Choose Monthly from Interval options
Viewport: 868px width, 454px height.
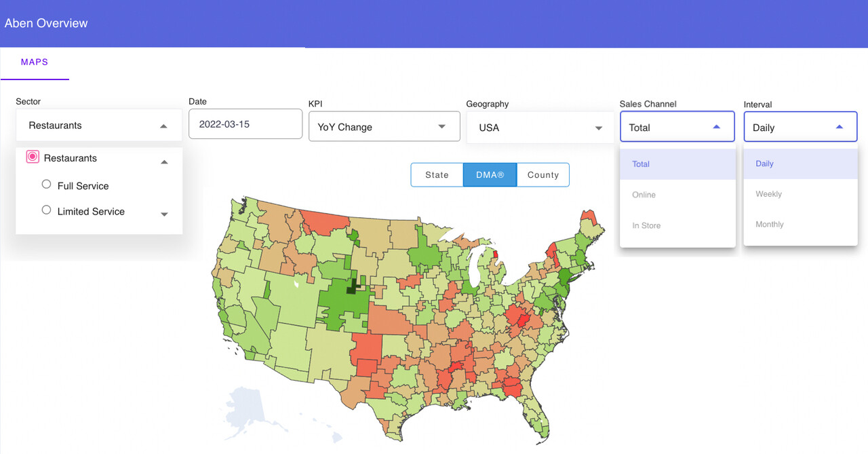pyautogui.click(x=769, y=224)
